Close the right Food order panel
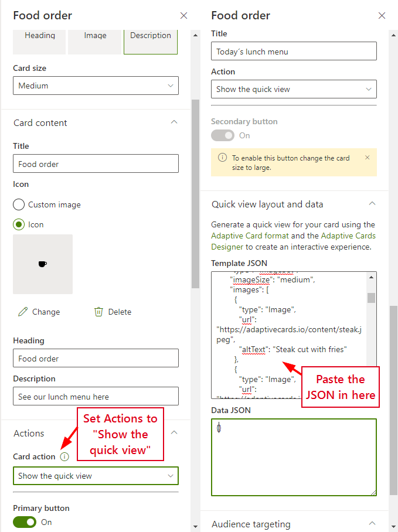 pyautogui.click(x=382, y=16)
